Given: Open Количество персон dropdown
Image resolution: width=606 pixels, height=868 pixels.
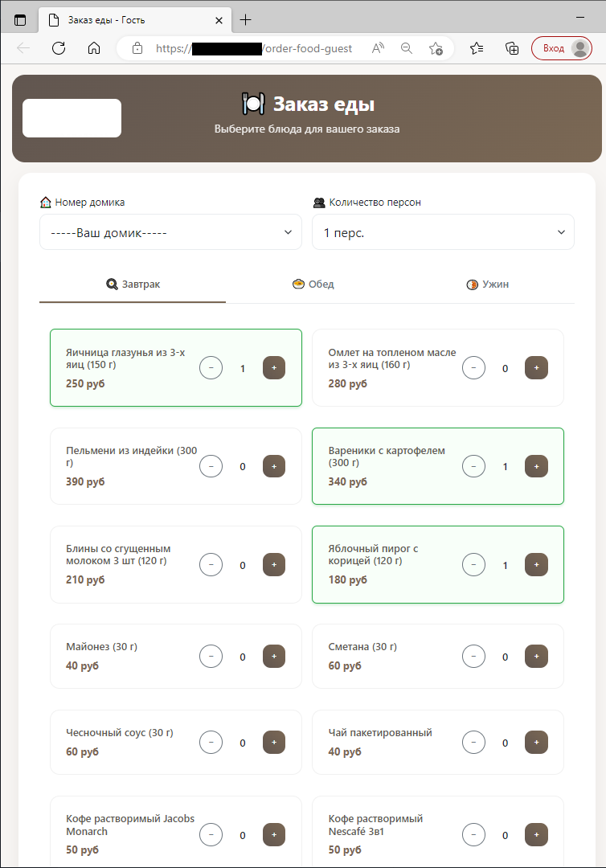Looking at the screenshot, I should coord(443,232).
